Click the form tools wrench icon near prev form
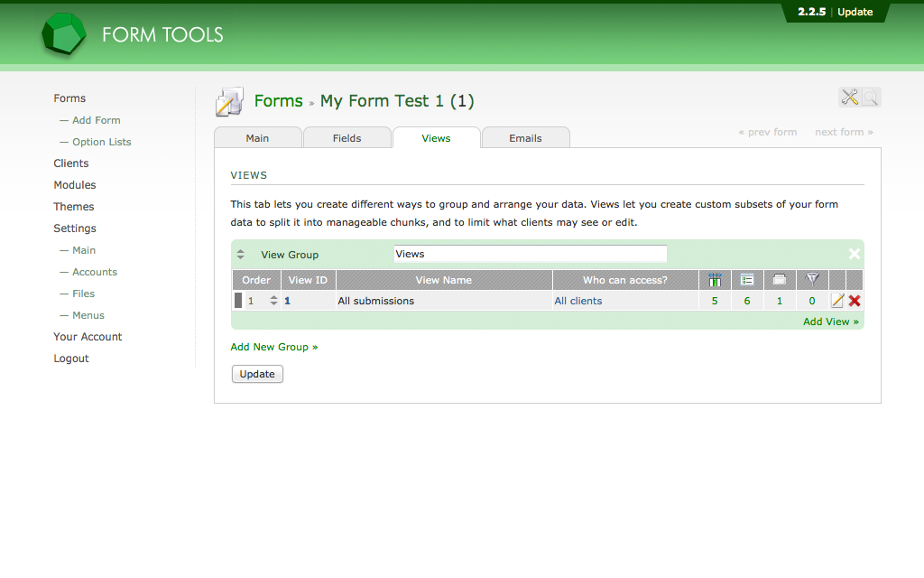The height and width of the screenshot is (578, 924). 849,97
